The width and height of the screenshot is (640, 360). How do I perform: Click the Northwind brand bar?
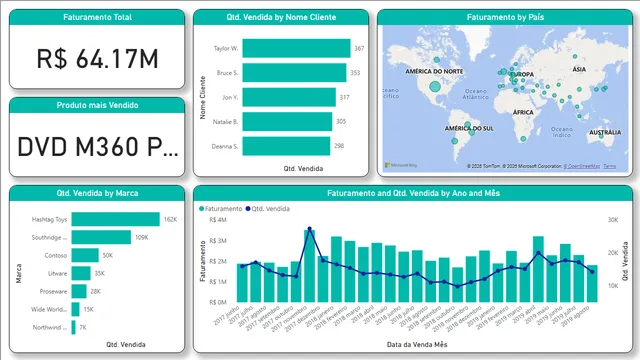(x=73, y=327)
